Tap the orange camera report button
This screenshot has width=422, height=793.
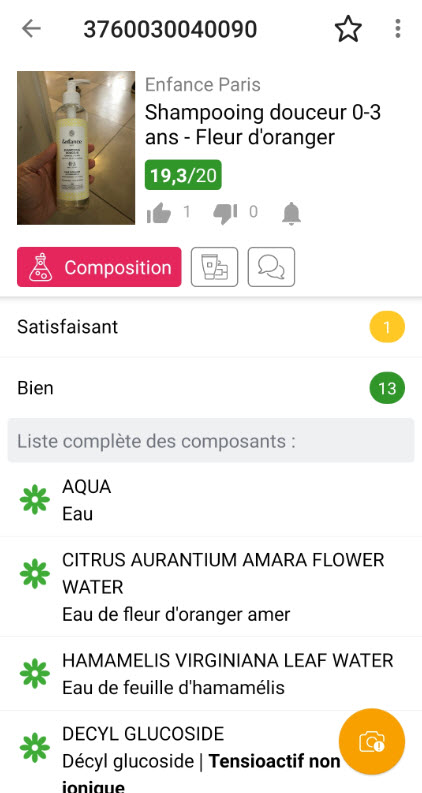[372, 741]
